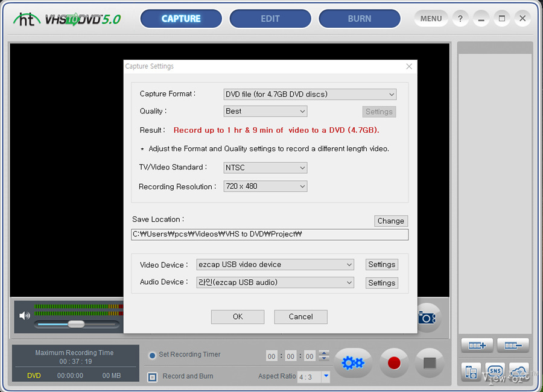This screenshot has height=392, width=543.
Task: Open the Aspect Ratio 4:3 dropdown arrow
Action: click(x=326, y=376)
